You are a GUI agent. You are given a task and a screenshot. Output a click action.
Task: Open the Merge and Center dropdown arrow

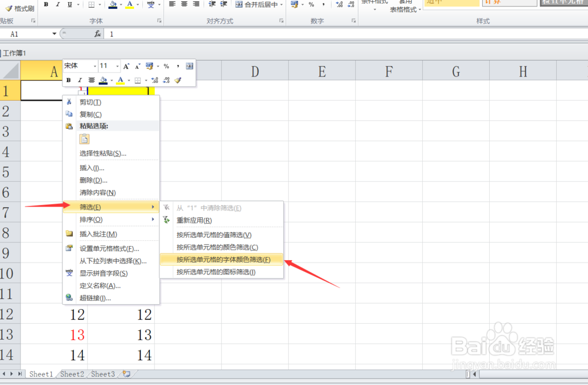pos(281,5)
